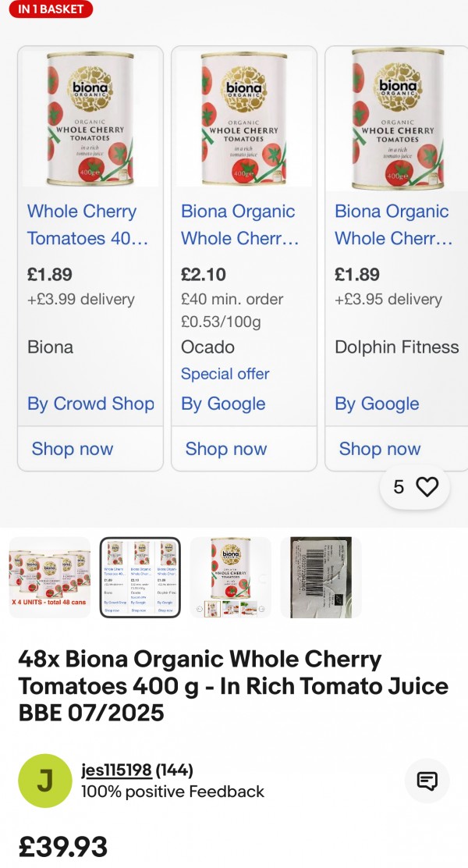Click the Special offer link for Ocado

[x=225, y=374]
